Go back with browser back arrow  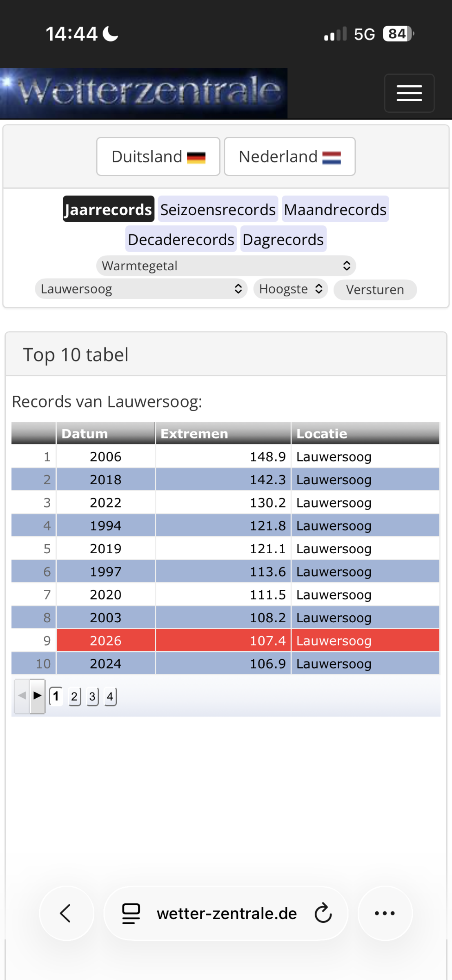click(66, 913)
